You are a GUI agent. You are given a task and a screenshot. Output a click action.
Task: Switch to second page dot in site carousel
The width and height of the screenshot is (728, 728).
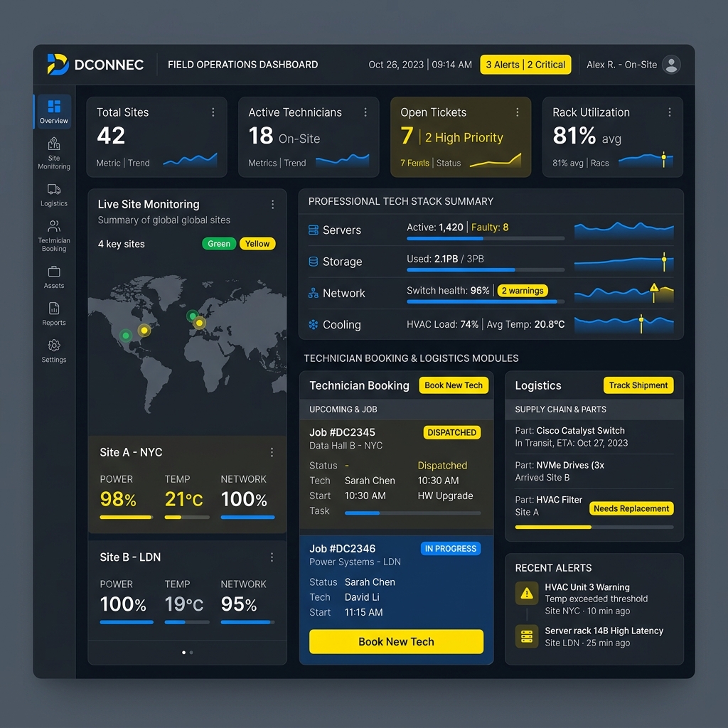click(191, 652)
